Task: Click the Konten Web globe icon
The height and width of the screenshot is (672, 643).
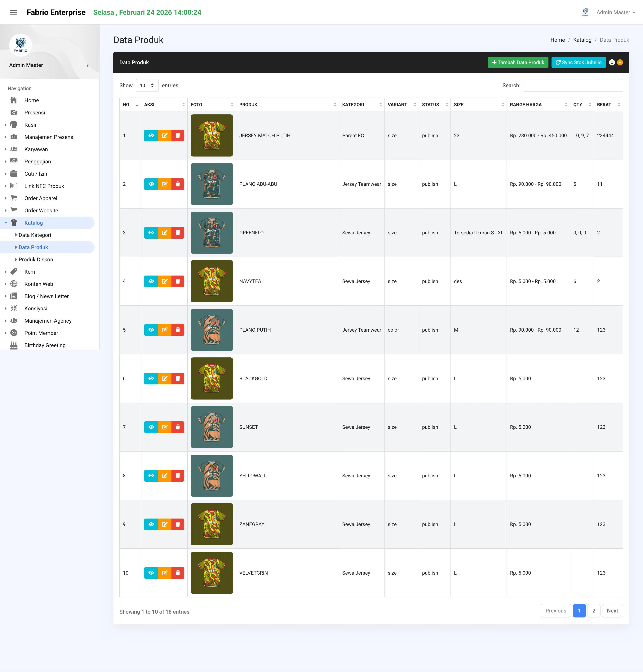Action: (x=14, y=284)
